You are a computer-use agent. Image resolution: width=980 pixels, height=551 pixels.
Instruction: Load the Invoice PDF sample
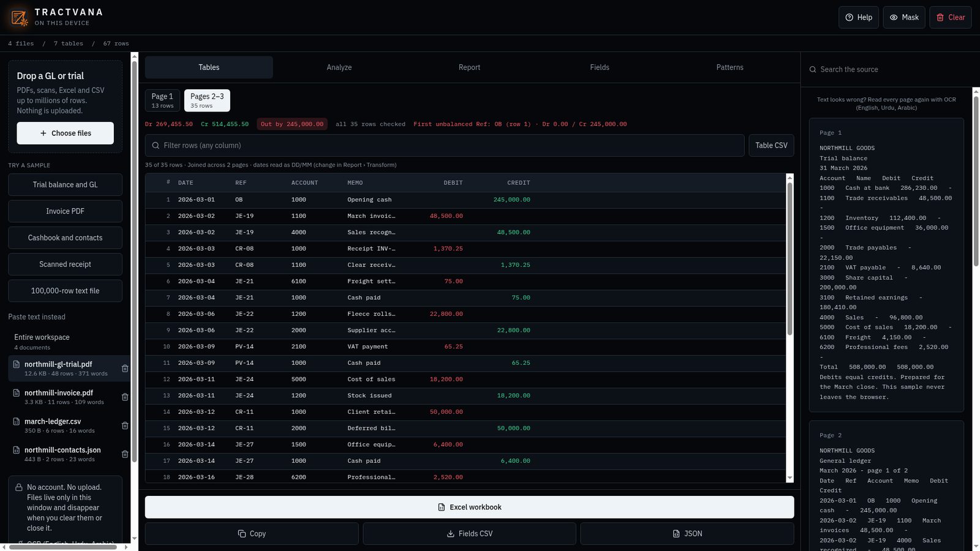65,211
